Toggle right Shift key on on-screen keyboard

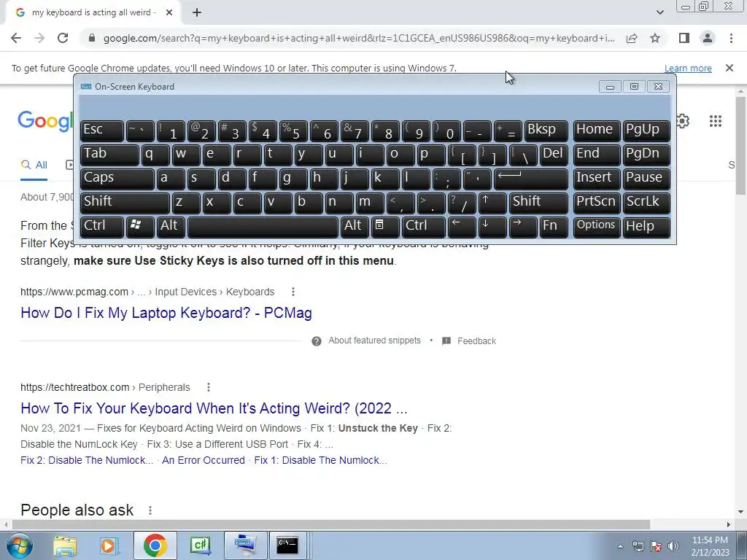click(539, 203)
